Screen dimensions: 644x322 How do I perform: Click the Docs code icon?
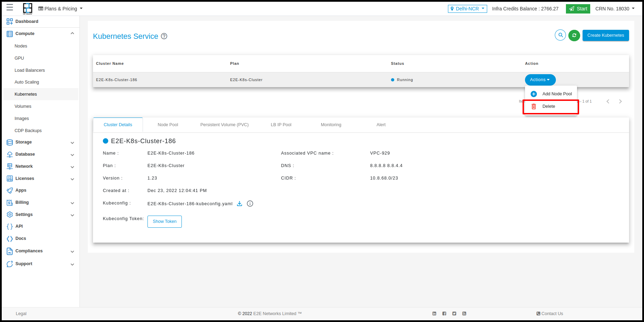(10, 238)
